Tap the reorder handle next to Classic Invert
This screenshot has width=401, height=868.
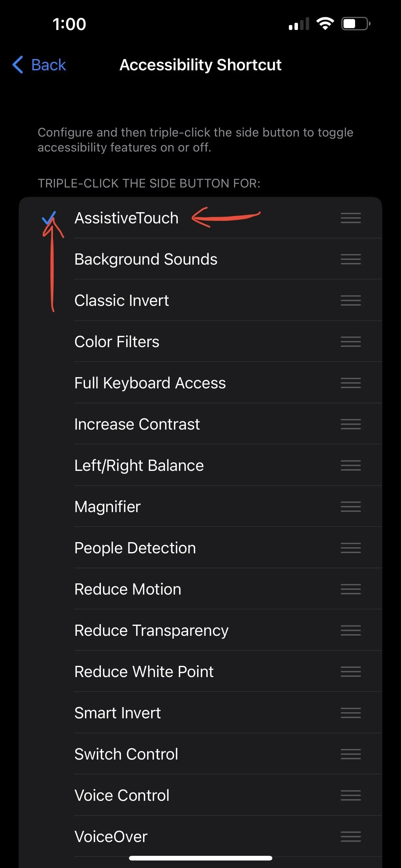350,300
